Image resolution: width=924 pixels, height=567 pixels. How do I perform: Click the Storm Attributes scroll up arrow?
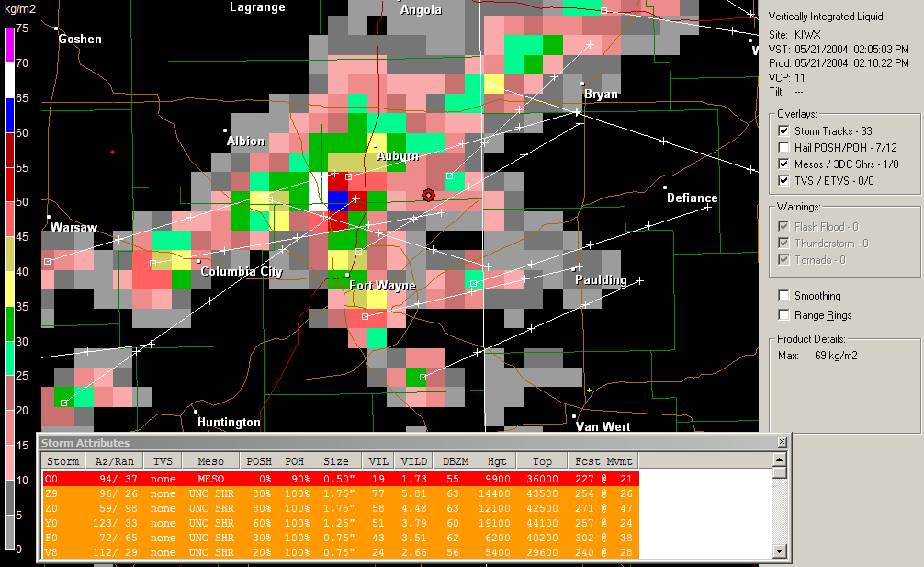[779, 459]
